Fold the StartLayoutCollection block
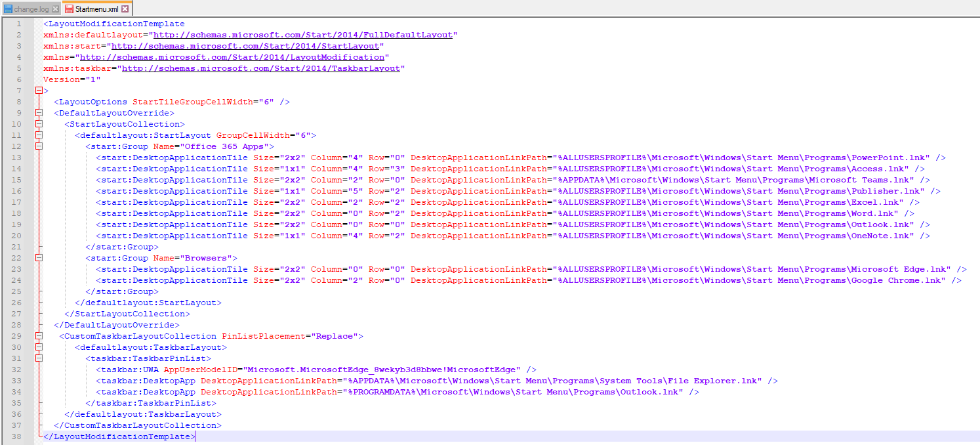This screenshot has width=980, height=445. pyautogui.click(x=39, y=124)
